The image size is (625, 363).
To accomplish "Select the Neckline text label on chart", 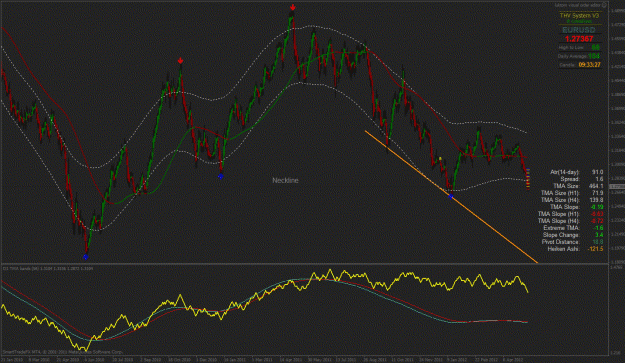I will coord(285,181).
